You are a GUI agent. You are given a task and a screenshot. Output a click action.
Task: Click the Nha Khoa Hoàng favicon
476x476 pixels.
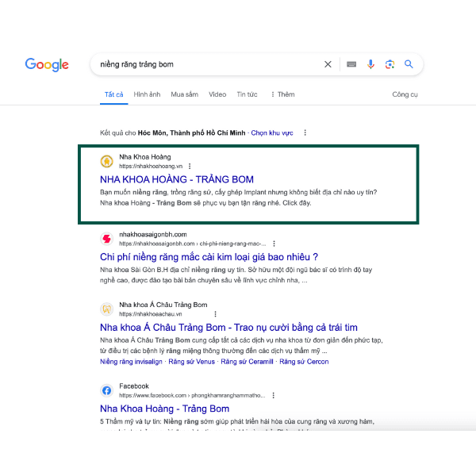[106, 161]
